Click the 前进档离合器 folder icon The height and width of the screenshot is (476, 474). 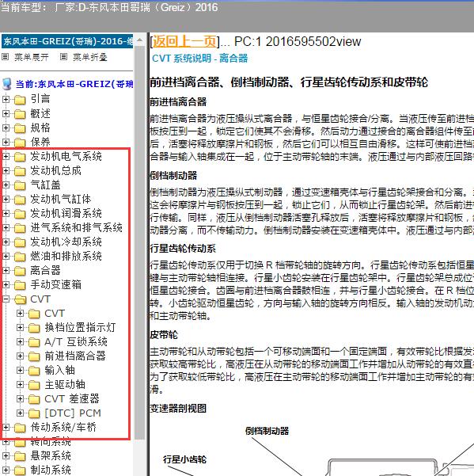(x=34, y=356)
